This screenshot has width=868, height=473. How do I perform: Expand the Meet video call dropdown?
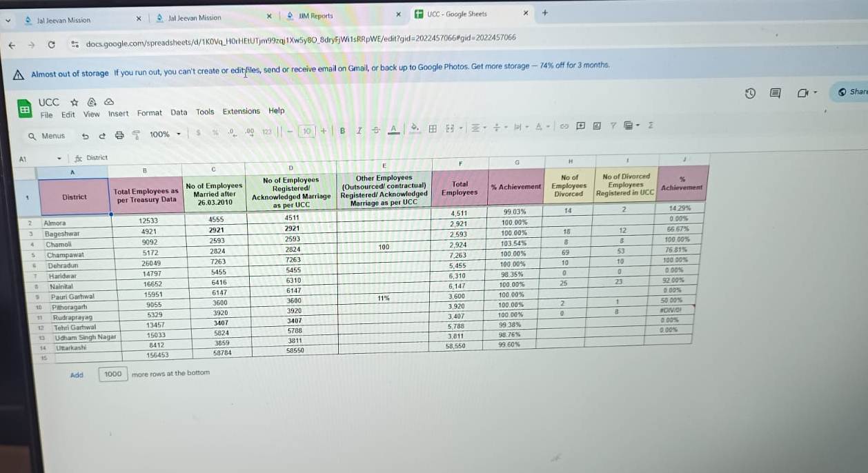(x=815, y=93)
